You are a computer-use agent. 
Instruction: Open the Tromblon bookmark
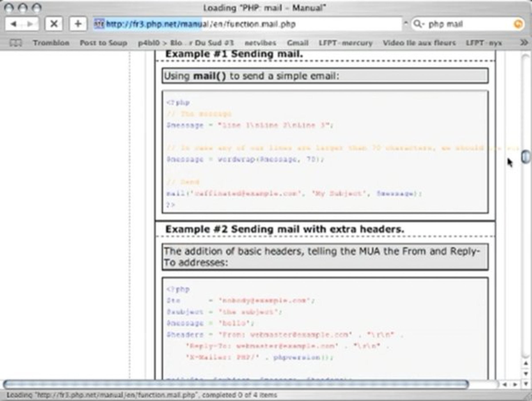click(x=51, y=43)
